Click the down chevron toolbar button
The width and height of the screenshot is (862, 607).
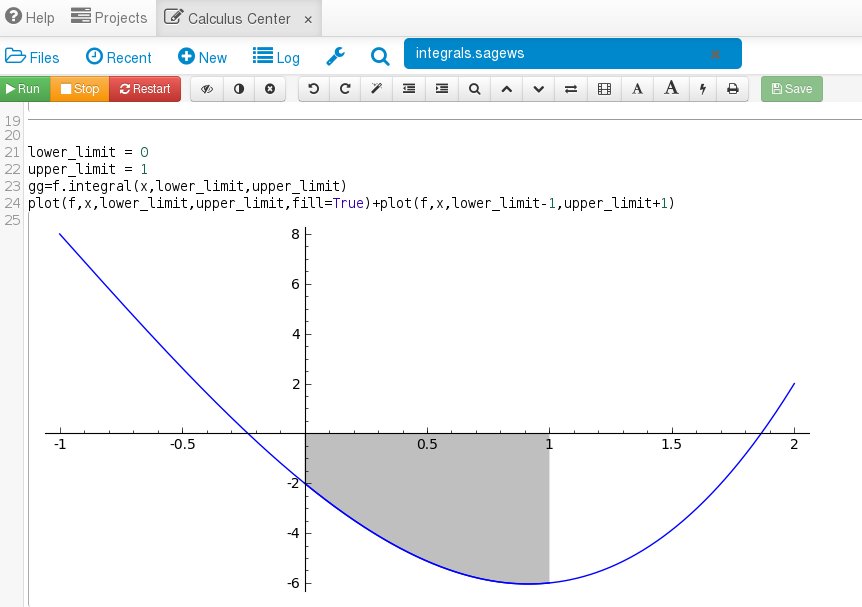539,89
